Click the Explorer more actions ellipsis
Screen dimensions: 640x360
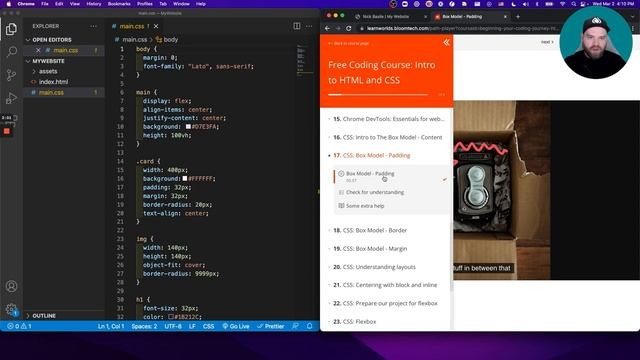pos(93,26)
